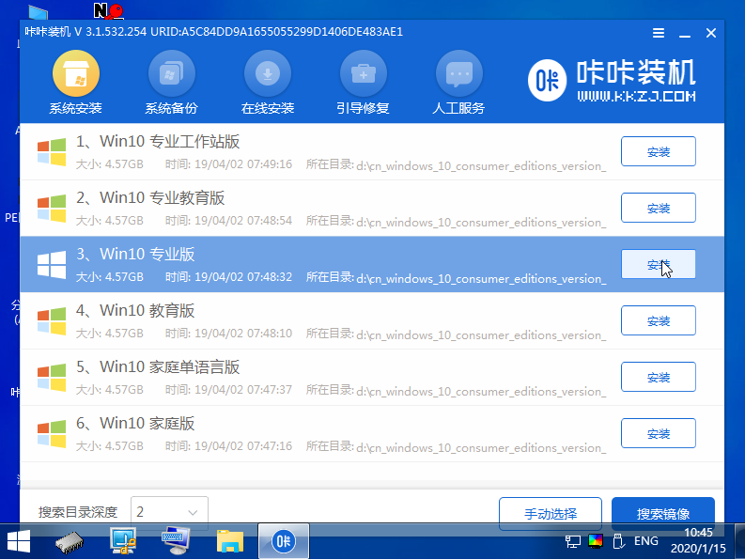Open the taskbar clock showing 10:45

[x=698, y=540]
